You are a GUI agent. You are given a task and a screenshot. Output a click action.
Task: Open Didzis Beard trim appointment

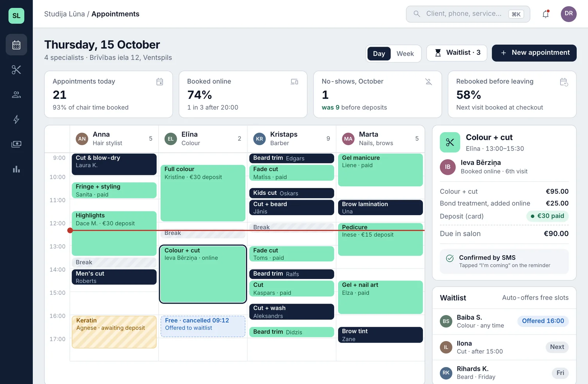[x=291, y=332]
